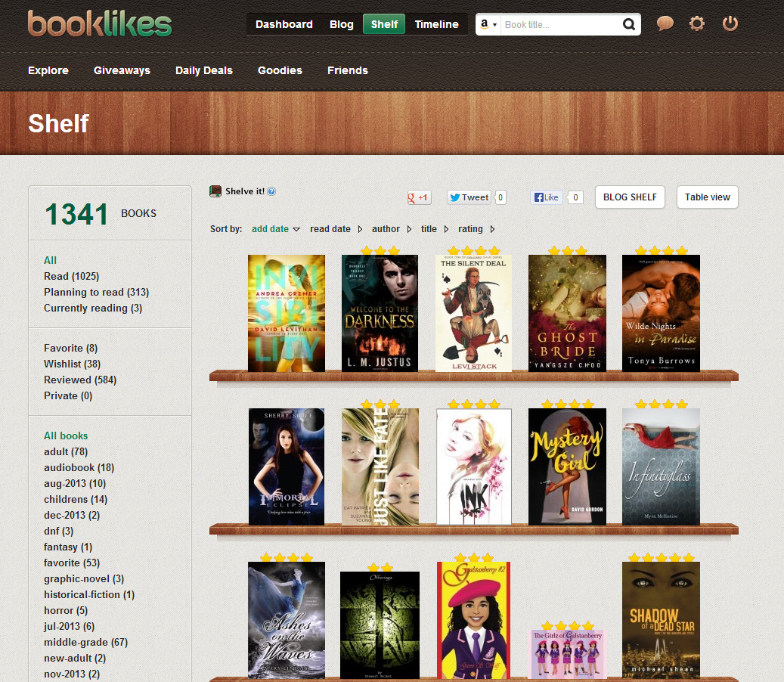Click the power logout icon
This screenshot has height=682, width=784.
click(730, 23)
